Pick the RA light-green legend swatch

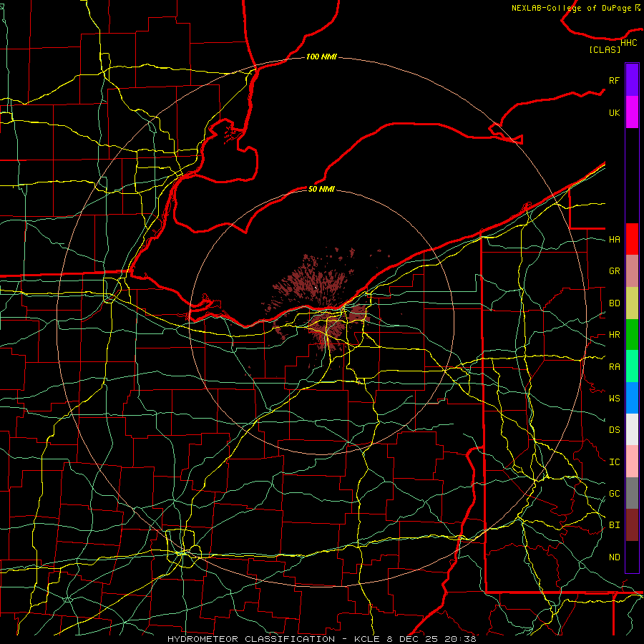[632, 366]
